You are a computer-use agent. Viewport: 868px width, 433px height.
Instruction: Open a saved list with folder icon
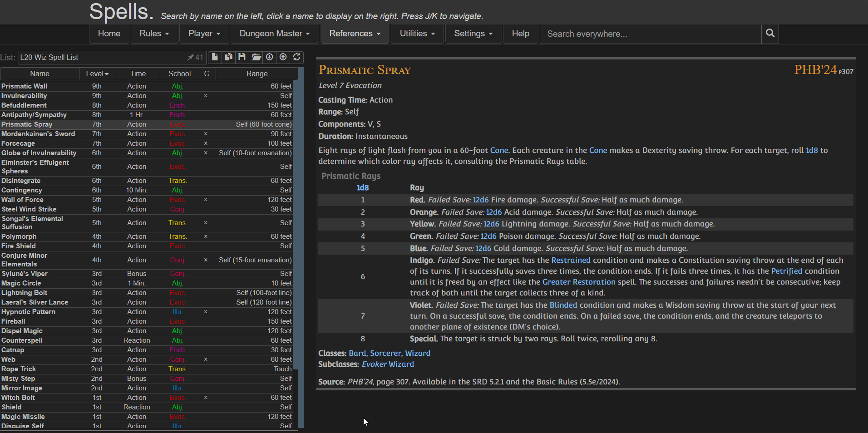click(256, 57)
